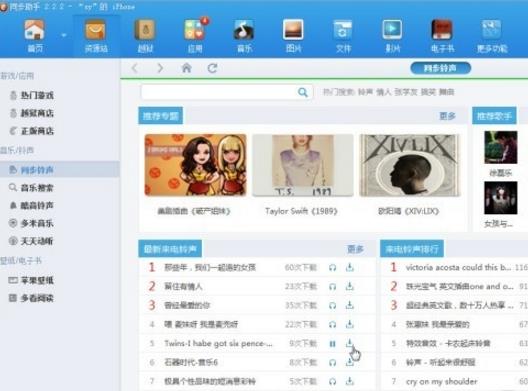Go back with the left arrow
This screenshot has width=528, height=391.
[x=135, y=68]
